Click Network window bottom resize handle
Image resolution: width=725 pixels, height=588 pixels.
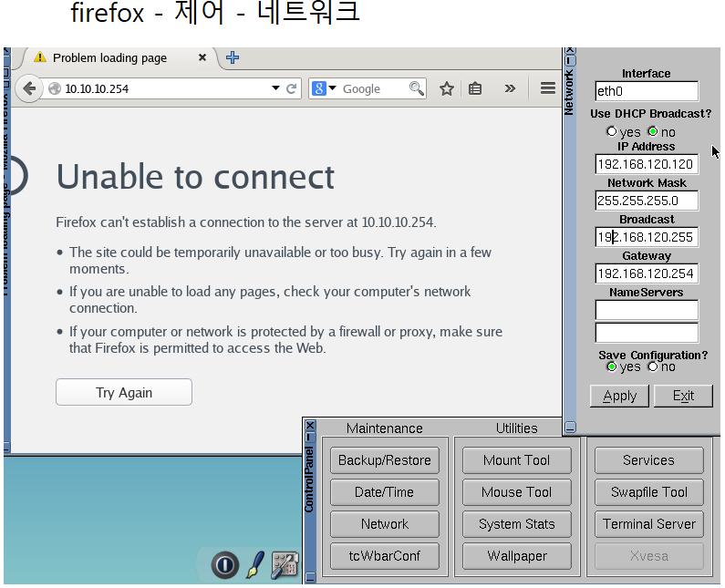[570, 427]
